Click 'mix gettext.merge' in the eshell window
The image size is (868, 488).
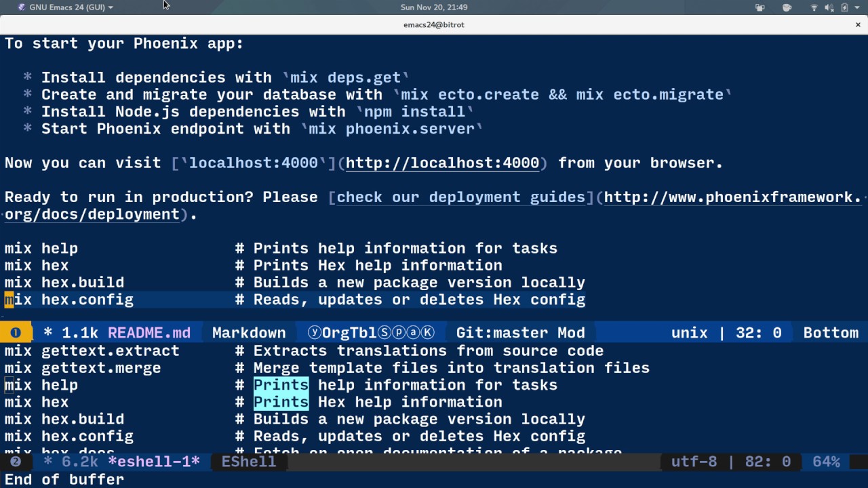pos(83,368)
